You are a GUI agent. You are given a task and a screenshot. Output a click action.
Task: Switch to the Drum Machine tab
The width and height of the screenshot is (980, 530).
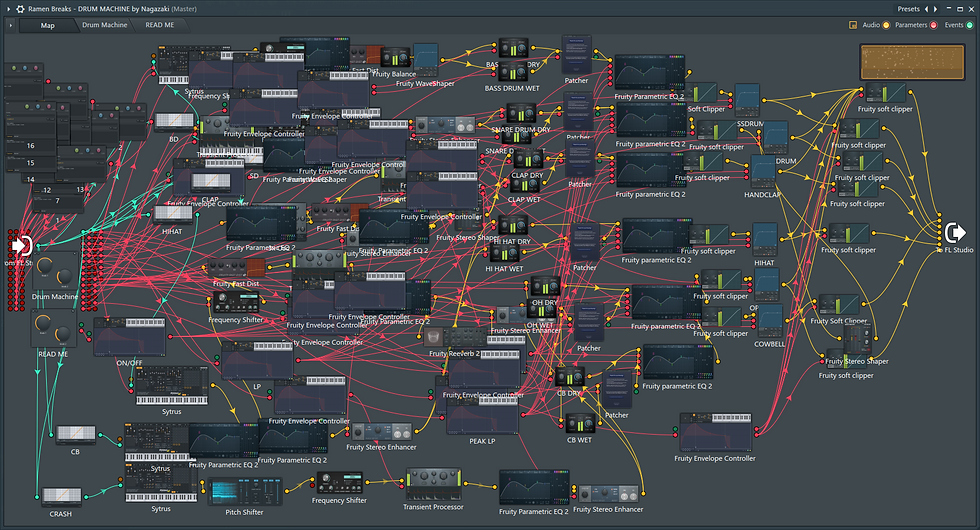click(x=104, y=25)
